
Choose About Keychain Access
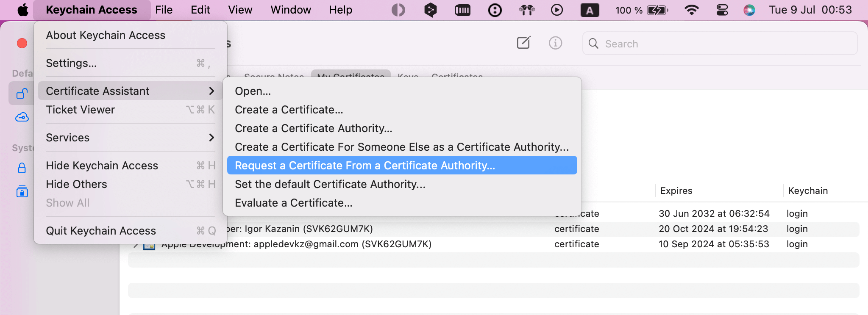[x=131, y=35]
